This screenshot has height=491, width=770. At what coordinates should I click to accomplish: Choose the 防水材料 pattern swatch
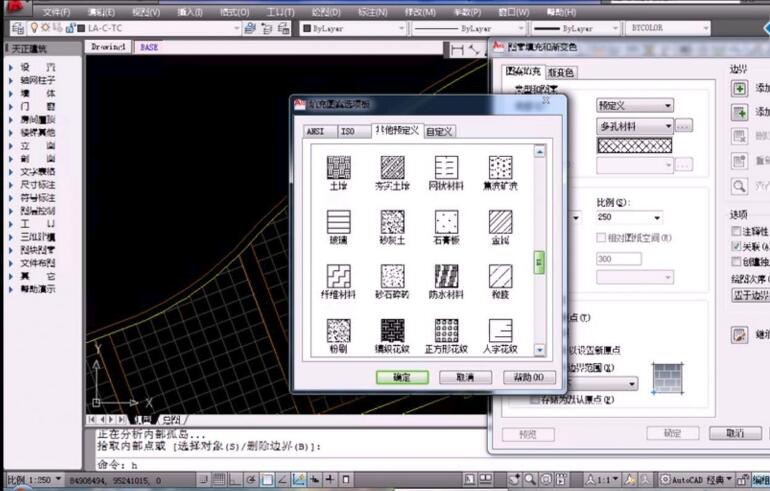pyautogui.click(x=446, y=276)
